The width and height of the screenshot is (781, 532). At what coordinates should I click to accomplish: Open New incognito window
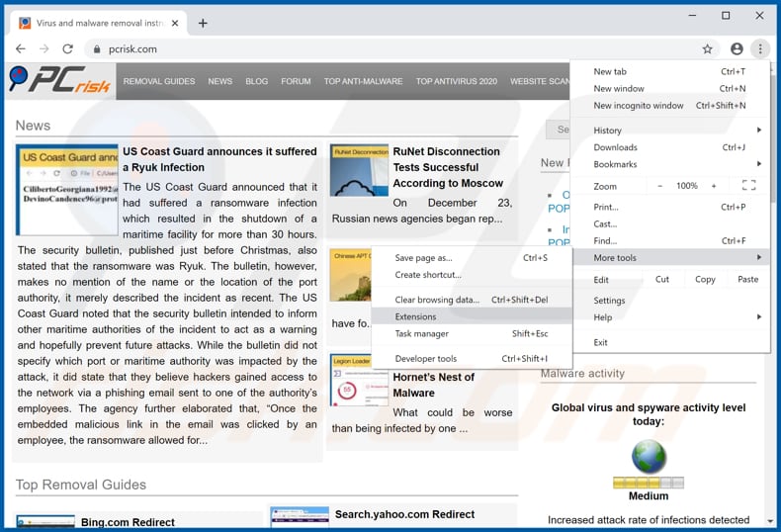639,105
